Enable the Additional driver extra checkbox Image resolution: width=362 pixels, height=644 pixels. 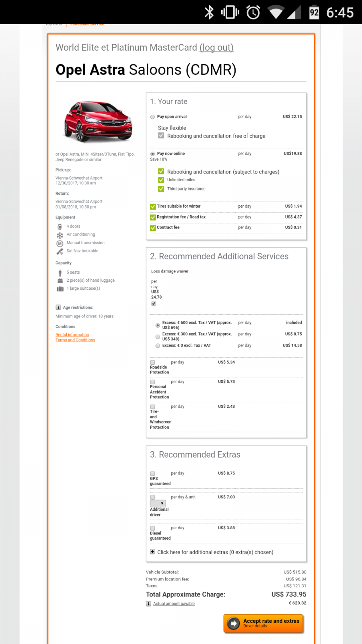click(152, 497)
